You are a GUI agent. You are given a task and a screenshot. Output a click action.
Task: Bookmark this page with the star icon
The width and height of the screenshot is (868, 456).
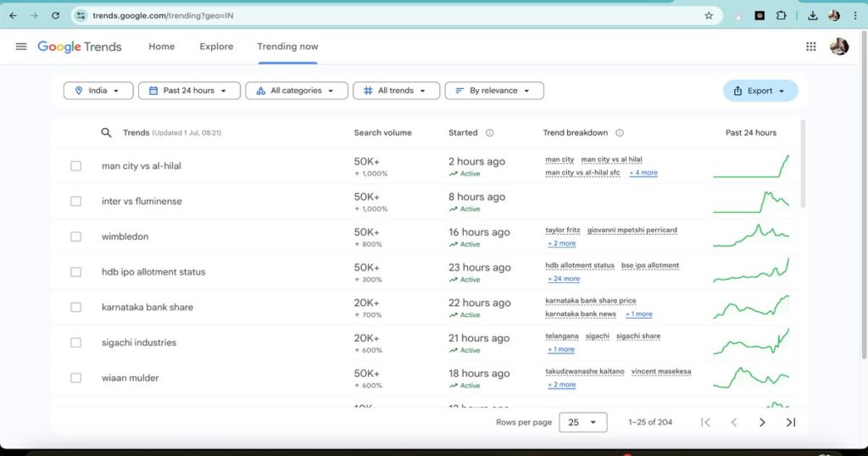tap(709, 15)
